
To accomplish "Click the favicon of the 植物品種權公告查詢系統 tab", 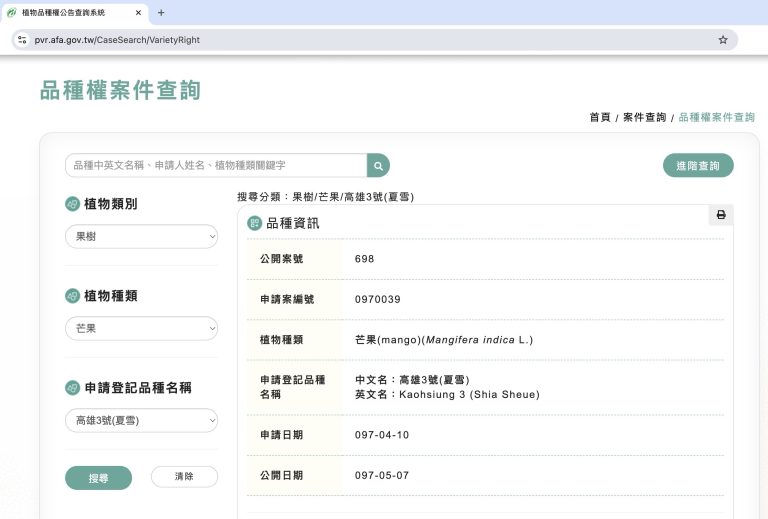I will (x=12, y=13).
